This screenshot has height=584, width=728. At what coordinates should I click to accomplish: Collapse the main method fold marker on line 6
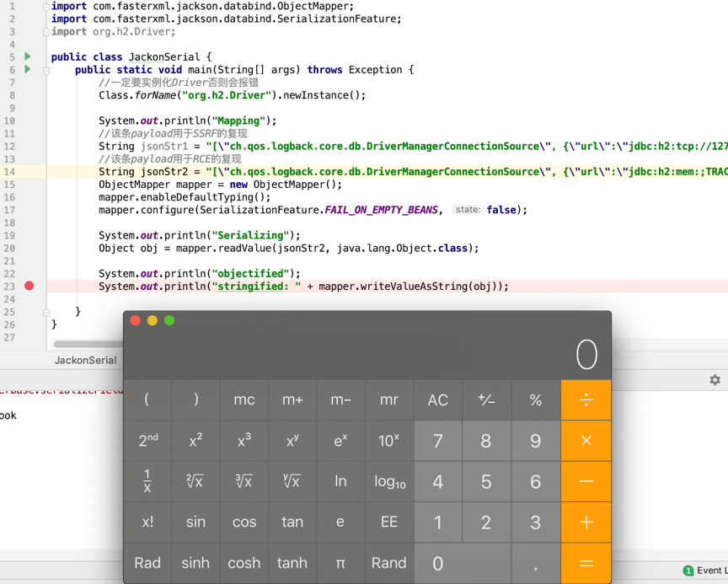(x=46, y=71)
